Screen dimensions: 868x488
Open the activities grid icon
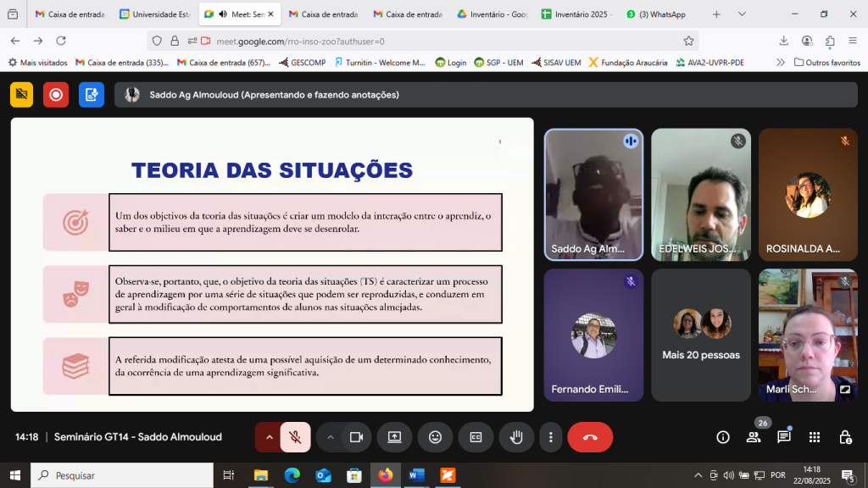pyautogui.click(x=815, y=437)
